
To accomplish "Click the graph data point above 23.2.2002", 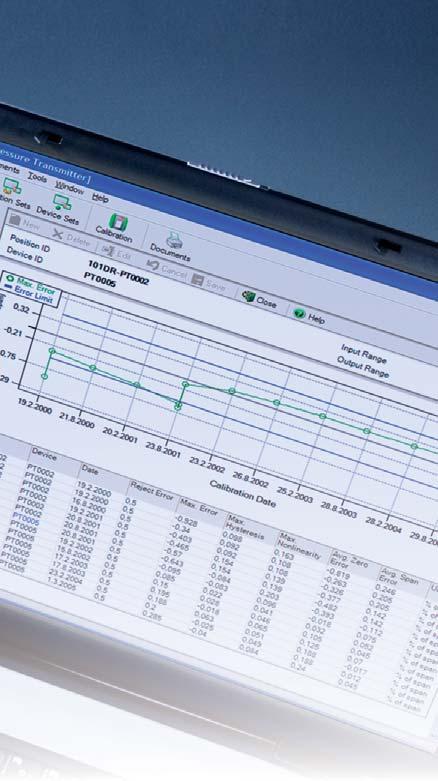I will [x=232, y=391].
